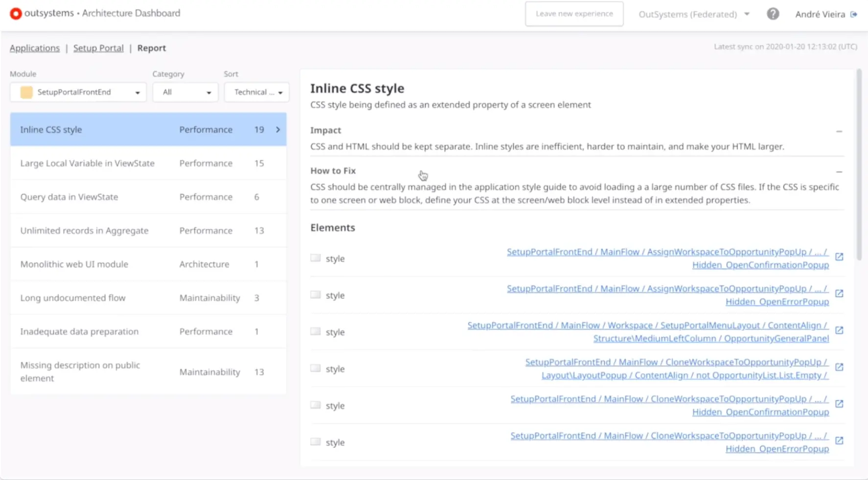This screenshot has height=480, width=868.
Task: Click the OutSystems logo icon
Action: coord(16,14)
